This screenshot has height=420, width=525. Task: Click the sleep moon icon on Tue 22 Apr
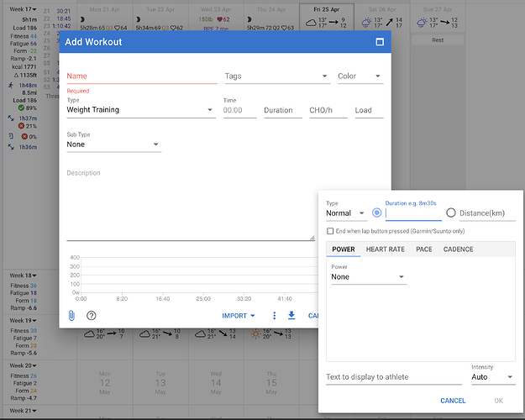[x=139, y=19]
